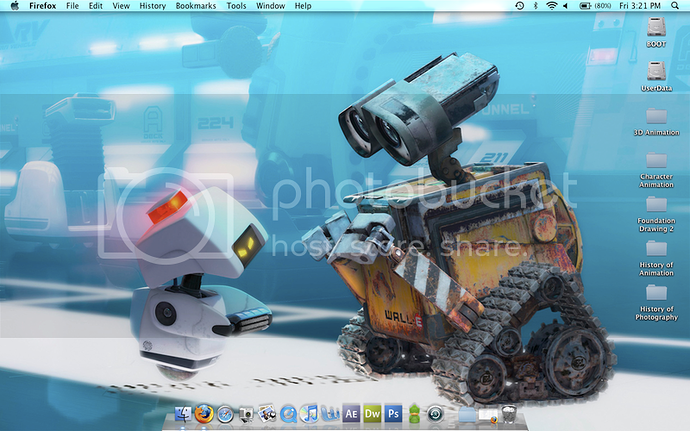This screenshot has width=690, height=431.
Task: Open the Bookmarks menu
Action: coord(195,6)
